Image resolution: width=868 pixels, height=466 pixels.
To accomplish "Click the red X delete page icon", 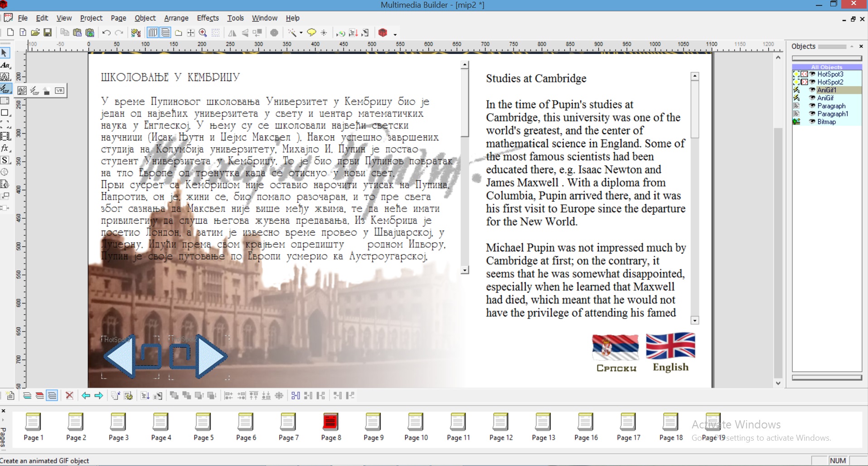I will [x=69, y=395].
